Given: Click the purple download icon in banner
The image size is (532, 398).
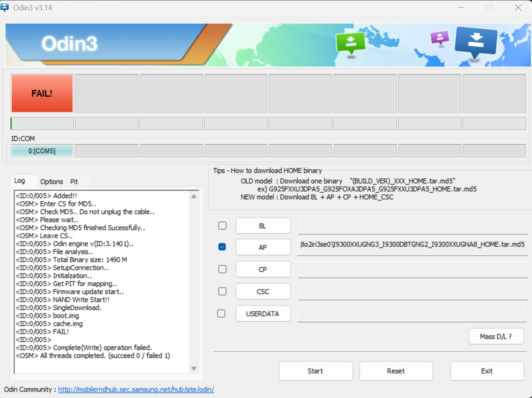Looking at the screenshot, I should point(440,39).
